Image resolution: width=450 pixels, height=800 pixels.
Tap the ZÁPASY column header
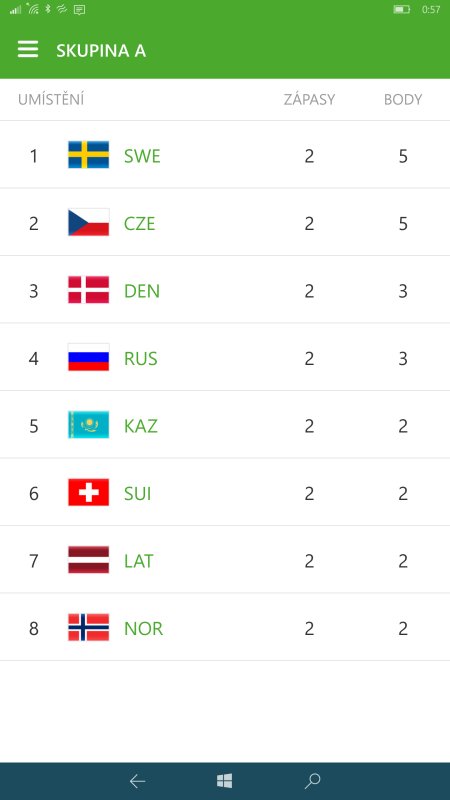point(310,99)
